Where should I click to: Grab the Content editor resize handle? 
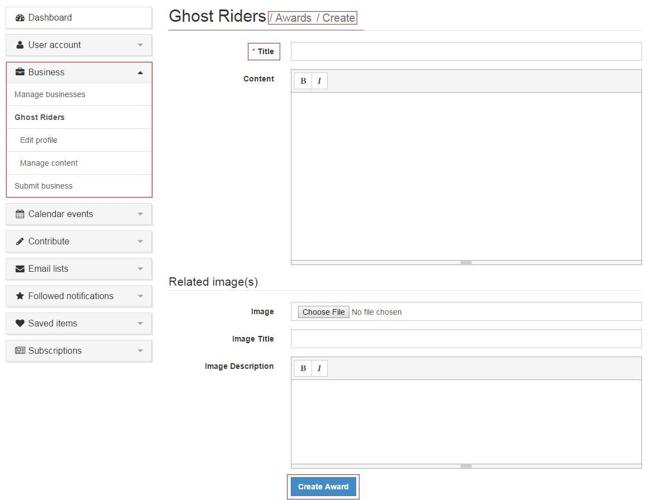(466, 262)
